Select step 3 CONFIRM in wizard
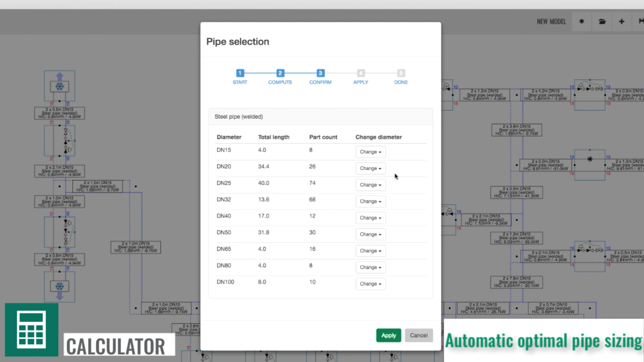Image resolution: width=644 pixels, height=362 pixels. [320, 73]
